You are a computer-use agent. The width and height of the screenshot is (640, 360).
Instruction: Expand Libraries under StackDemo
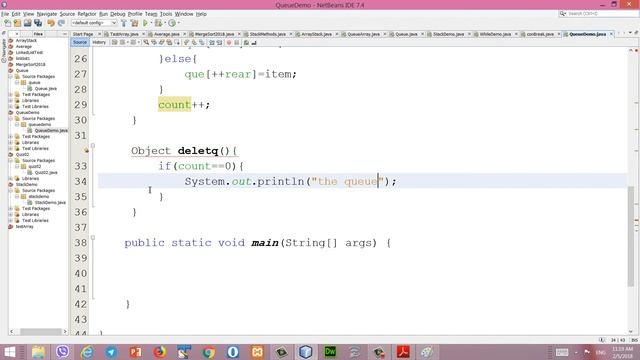[11, 214]
